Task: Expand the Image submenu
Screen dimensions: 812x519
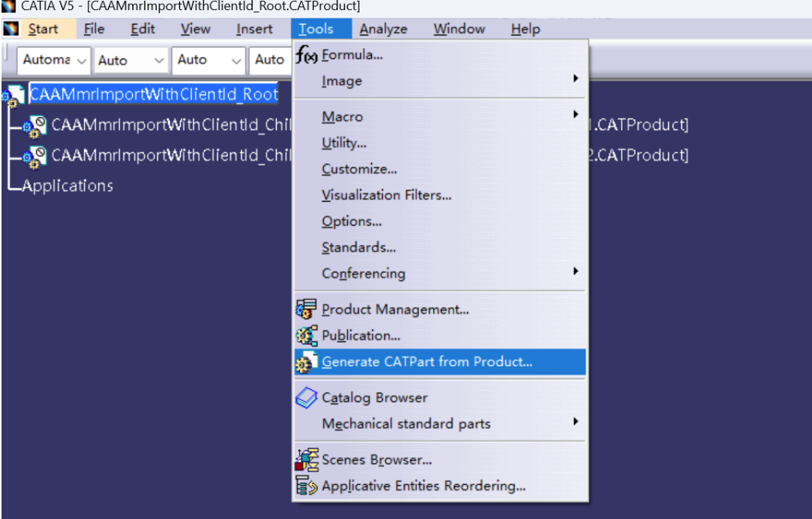Action: click(440, 80)
